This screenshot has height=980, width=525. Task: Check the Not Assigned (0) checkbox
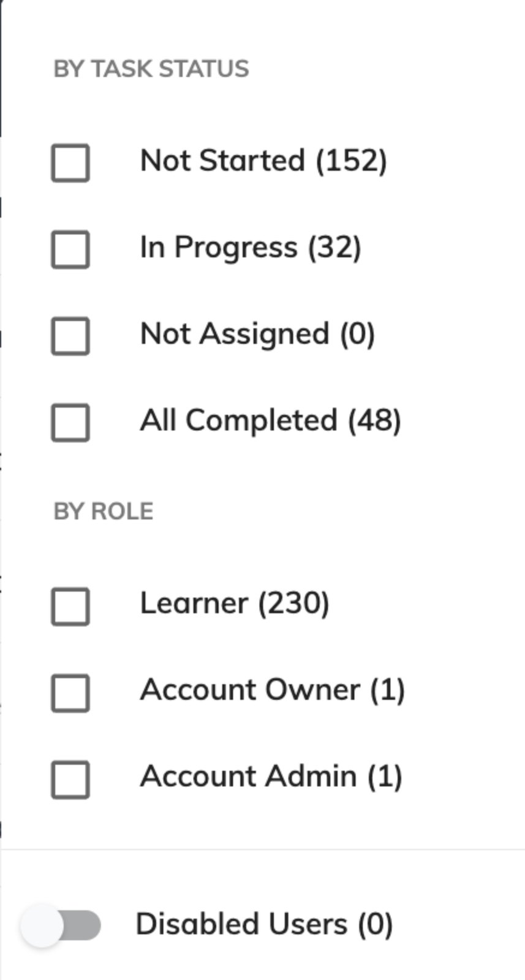(x=70, y=334)
